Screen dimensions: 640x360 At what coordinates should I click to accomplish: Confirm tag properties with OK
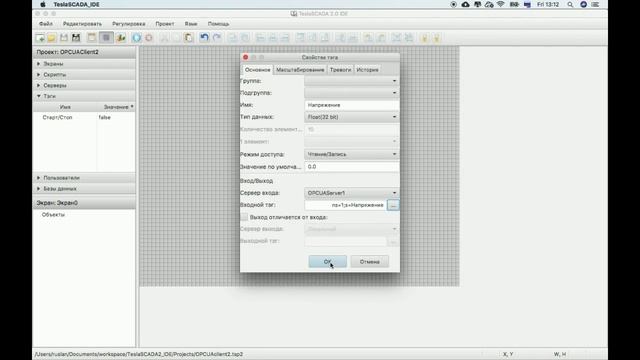tap(328, 262)
